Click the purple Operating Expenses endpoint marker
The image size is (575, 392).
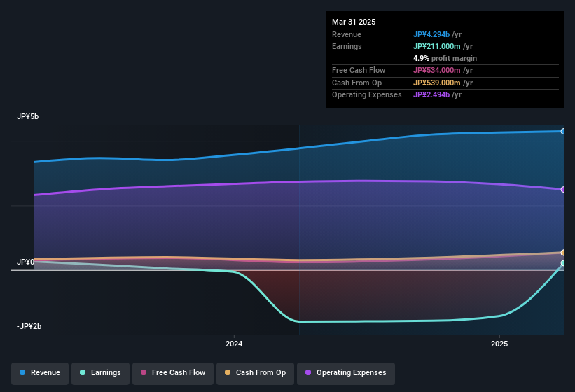[x=563, y=190]
